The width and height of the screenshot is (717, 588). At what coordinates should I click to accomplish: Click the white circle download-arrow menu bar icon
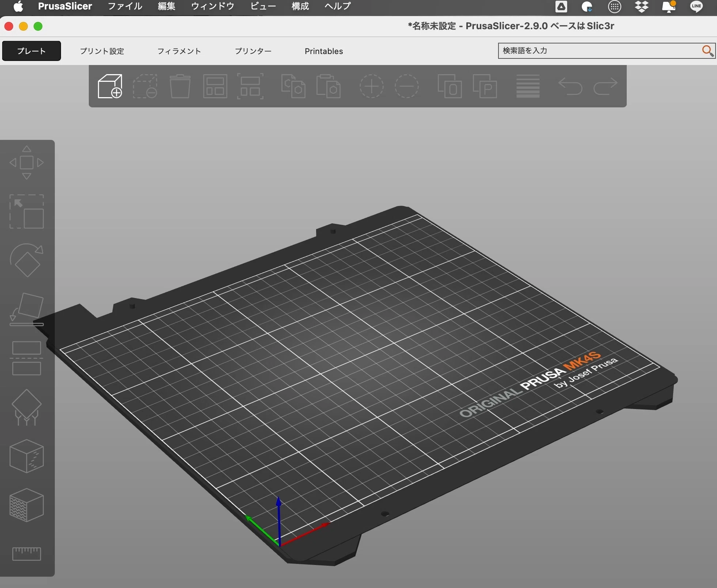(587, 6)
